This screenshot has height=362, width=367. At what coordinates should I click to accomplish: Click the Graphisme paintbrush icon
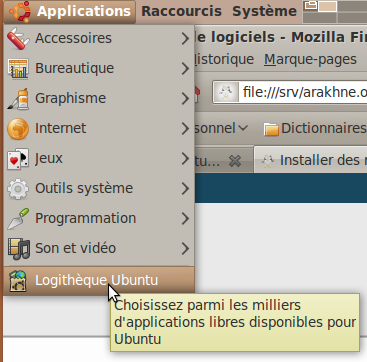point(18,99)
